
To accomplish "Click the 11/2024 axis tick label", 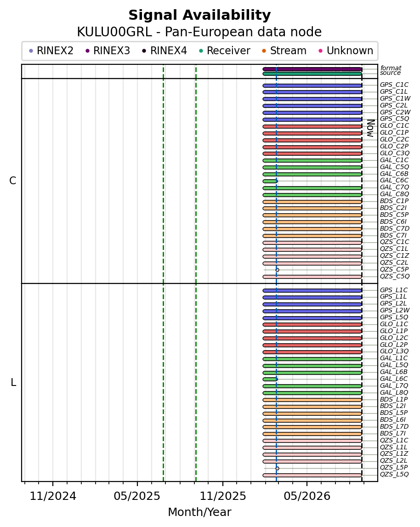I will click(x=53, y=496).
